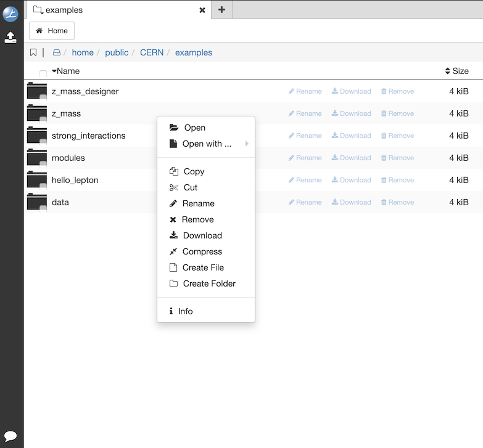
Task: Rename the strong_interactions folder
Action: pyautogui.click(x=305, y=136)
